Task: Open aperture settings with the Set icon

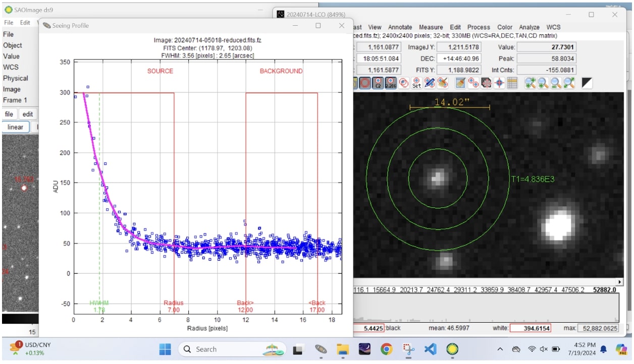Action: pos(416,83)
